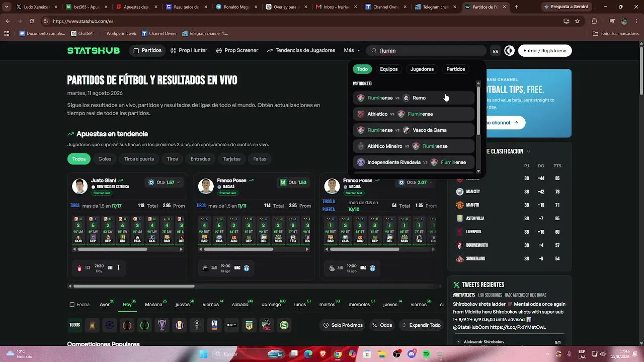Image resolution: width=644 pixels, height=362 pixels.
Task: Open Brave browser from taskbar
Action: coord(323,354)
